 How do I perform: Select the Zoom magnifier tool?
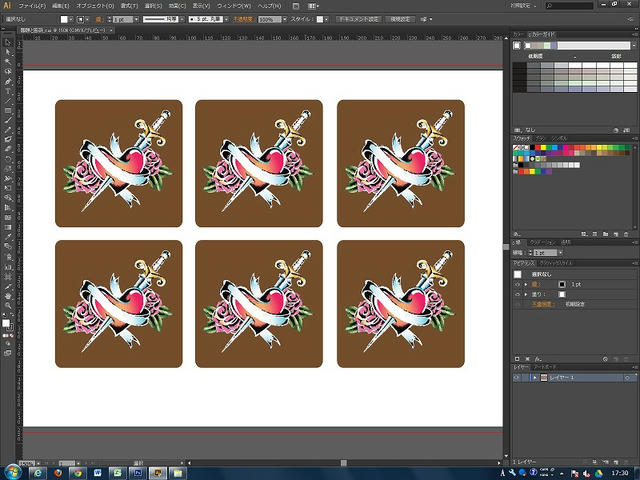pos(8,305)
